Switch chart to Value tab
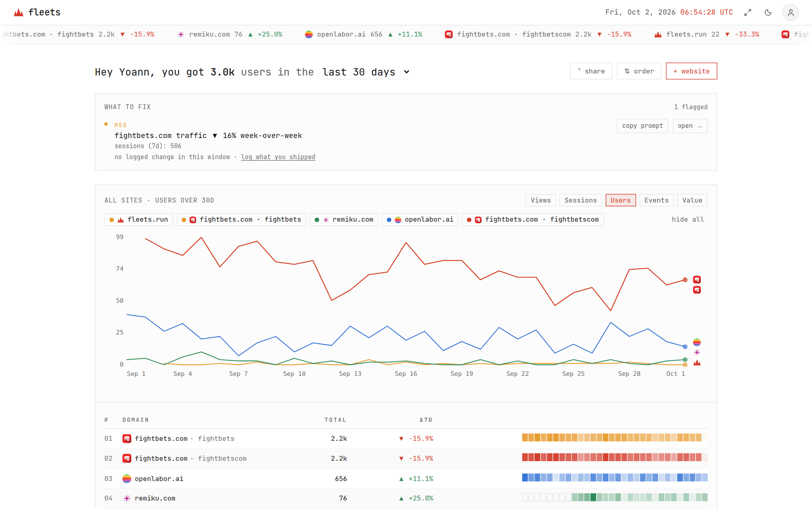The width and height of the screenshot is (812, 509). [x=692, y=200]
